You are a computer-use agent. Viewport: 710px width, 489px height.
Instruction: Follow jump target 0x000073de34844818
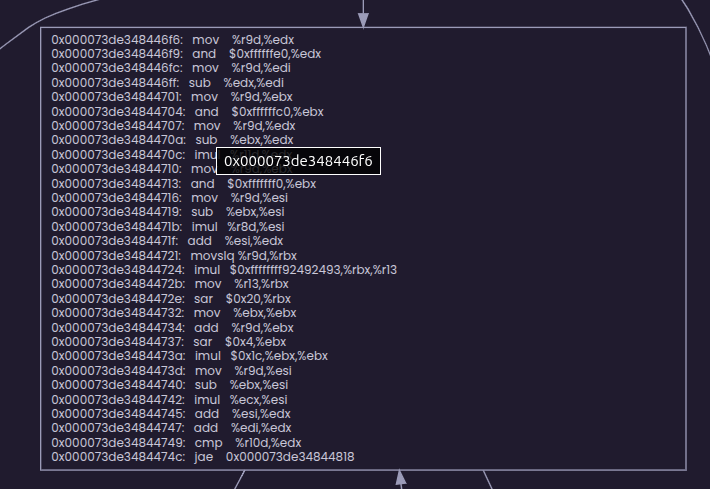coord(289,457)
